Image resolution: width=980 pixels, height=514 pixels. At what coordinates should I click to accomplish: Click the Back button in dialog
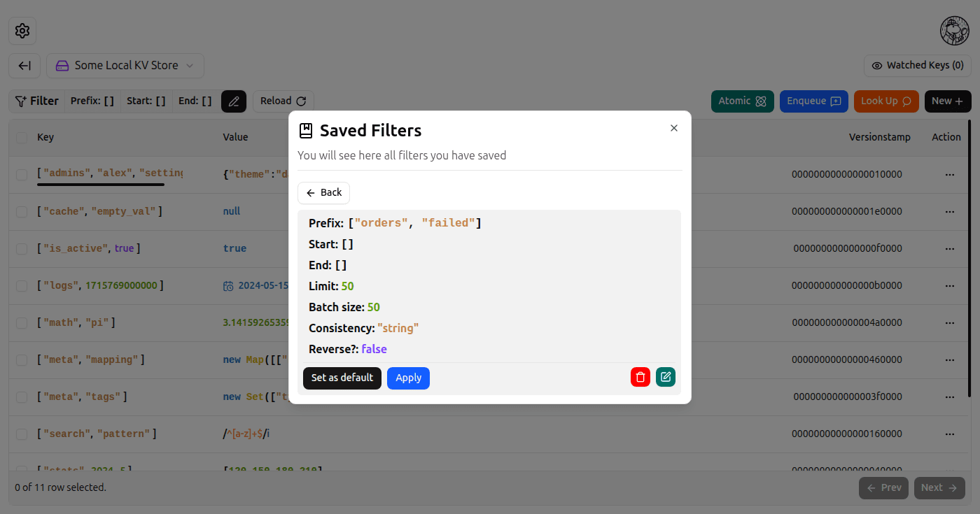click(x=323, y=193)
